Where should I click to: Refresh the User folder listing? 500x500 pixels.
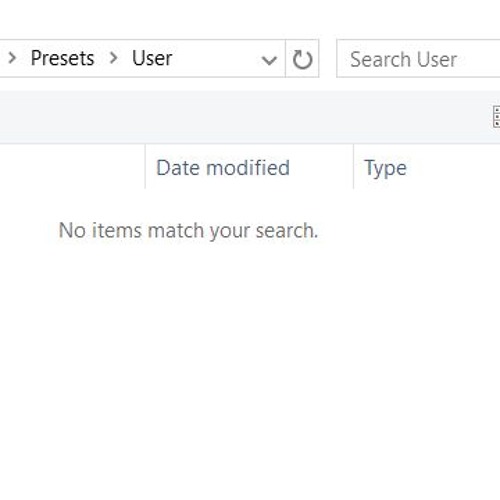(x=302, y=59)
